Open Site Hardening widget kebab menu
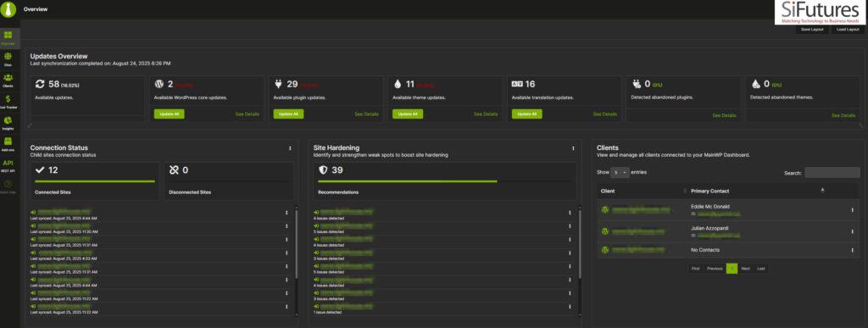Screen dimensions: 868x328 [573, 148]
